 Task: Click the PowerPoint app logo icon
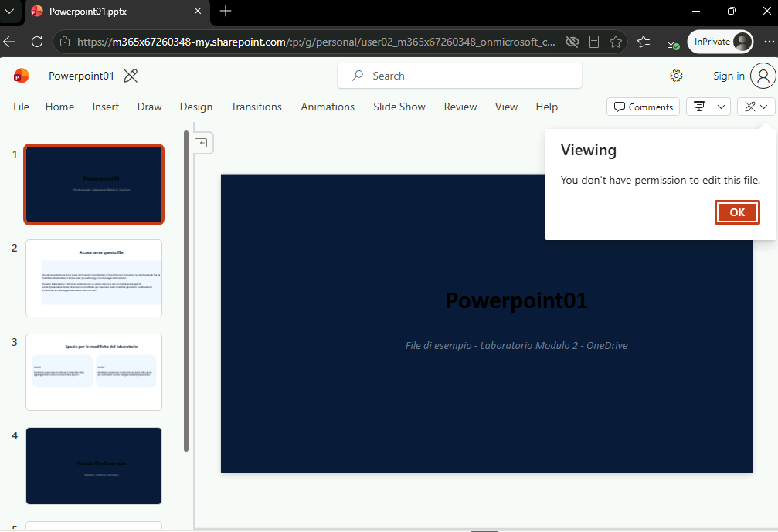(22, 76)
